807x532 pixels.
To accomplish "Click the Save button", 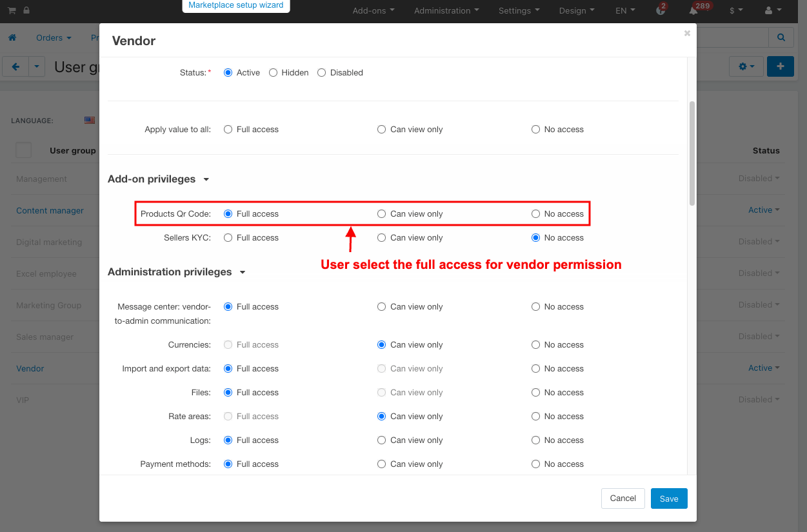I will (669, 498).
